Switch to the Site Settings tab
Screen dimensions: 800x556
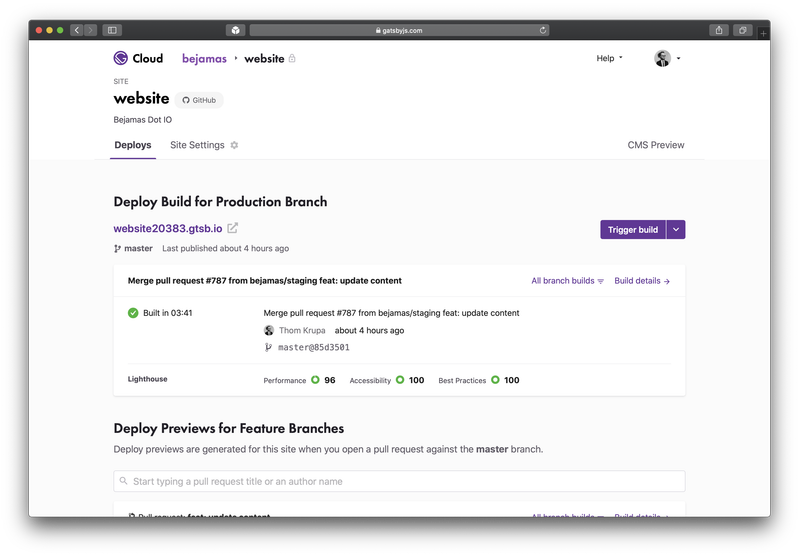[x=197, y=145]
